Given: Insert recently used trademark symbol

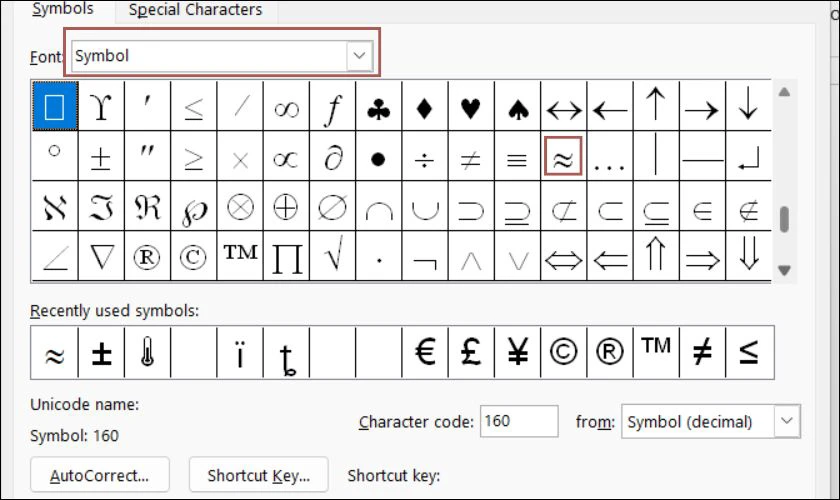Looking at the screenshot, I should tap(656, 353).
